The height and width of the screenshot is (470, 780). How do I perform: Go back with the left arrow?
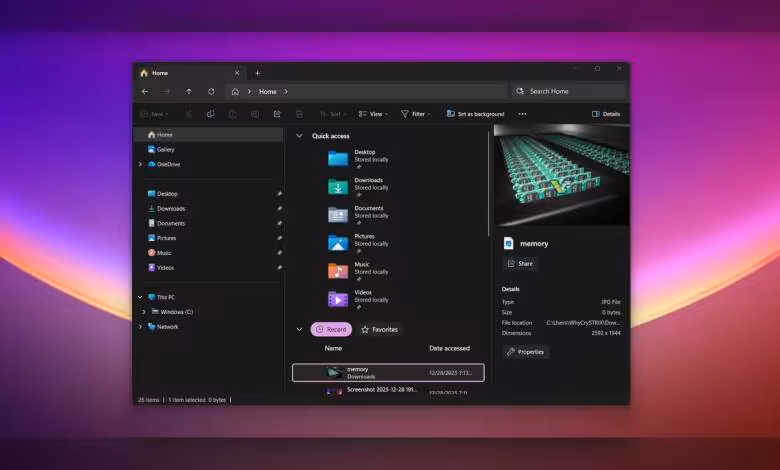click(145, 92)
